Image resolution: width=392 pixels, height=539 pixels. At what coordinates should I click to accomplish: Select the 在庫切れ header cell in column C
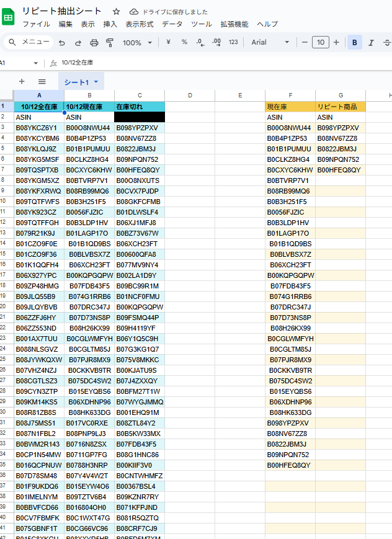[140, 107]
